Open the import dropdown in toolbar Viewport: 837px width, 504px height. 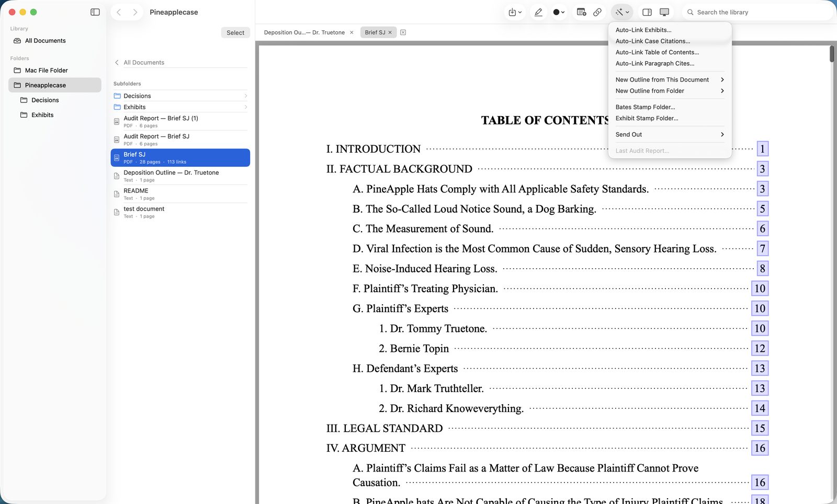click(515, 12)
